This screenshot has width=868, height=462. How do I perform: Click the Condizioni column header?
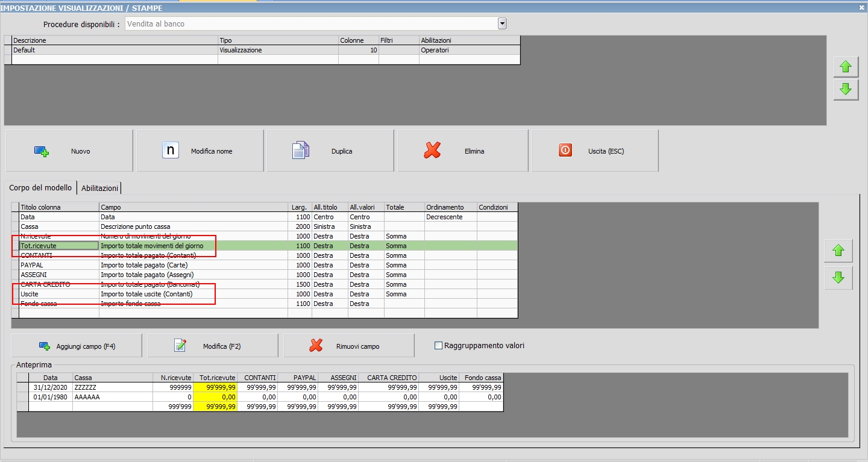tap(497, 207)
